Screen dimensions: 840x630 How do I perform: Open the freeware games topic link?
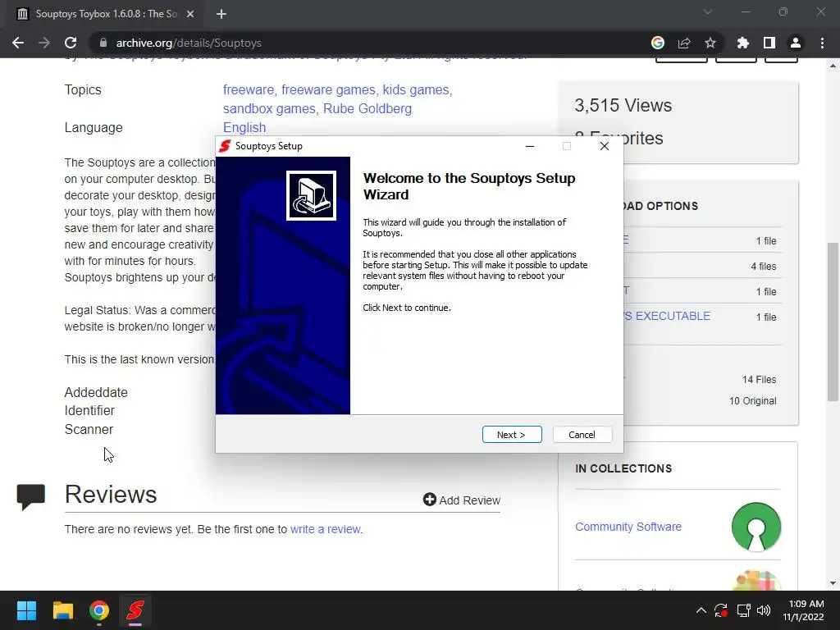[328, 89]
